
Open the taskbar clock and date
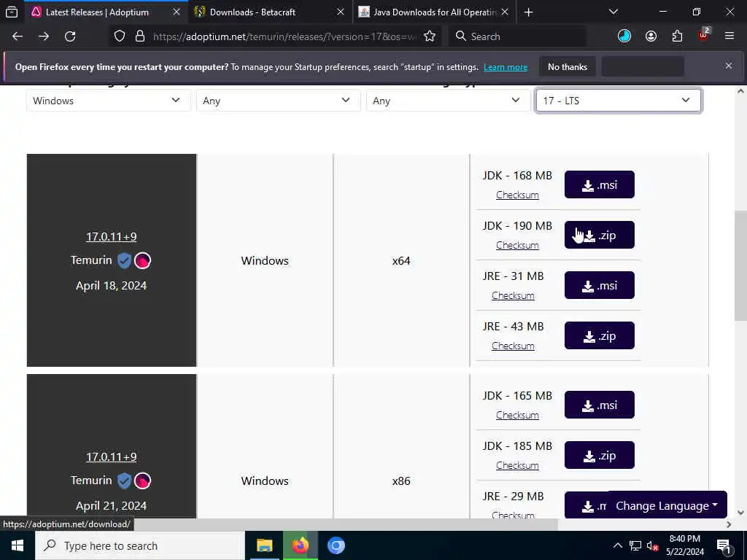tap(684, 545)
